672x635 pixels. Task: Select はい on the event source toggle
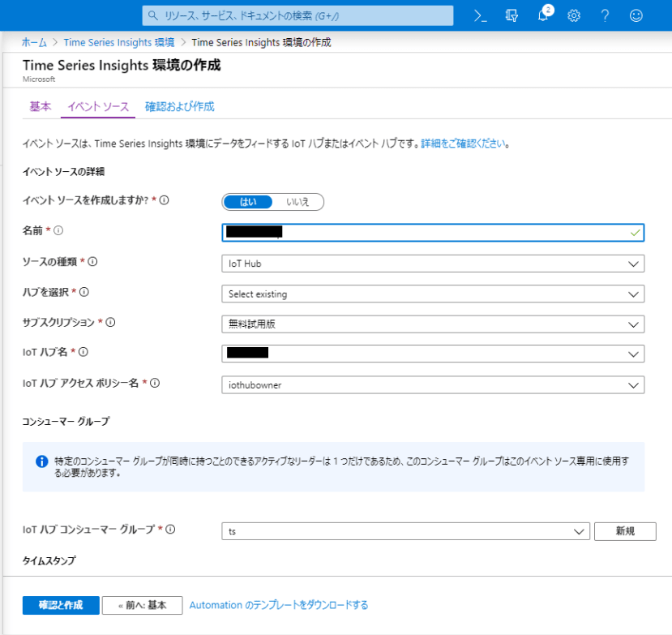pyautogui.click(x=248, y=202)
